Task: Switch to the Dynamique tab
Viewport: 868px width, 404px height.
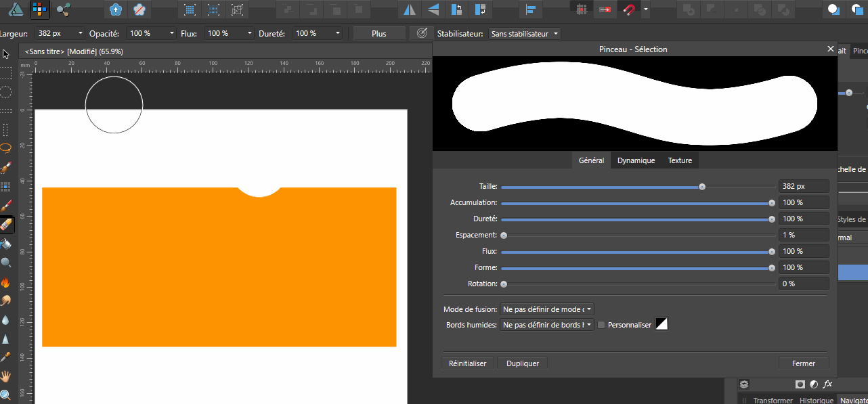Action: pos(636,160)
